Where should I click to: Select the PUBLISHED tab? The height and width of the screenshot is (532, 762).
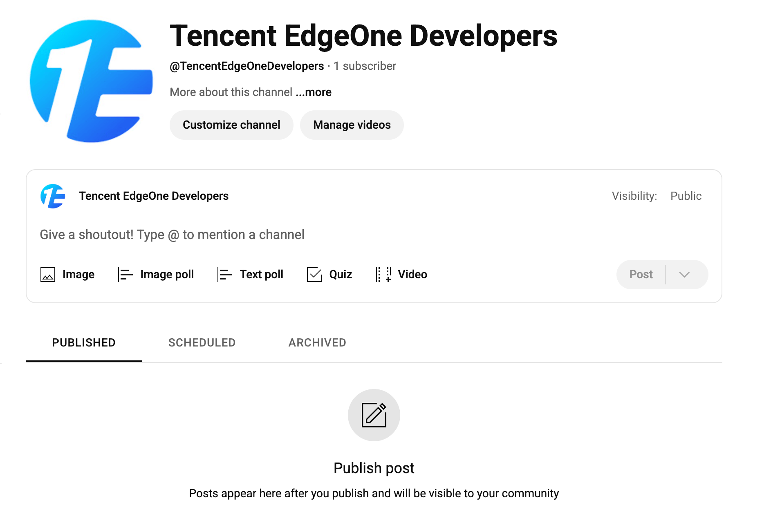coord(84,342)
